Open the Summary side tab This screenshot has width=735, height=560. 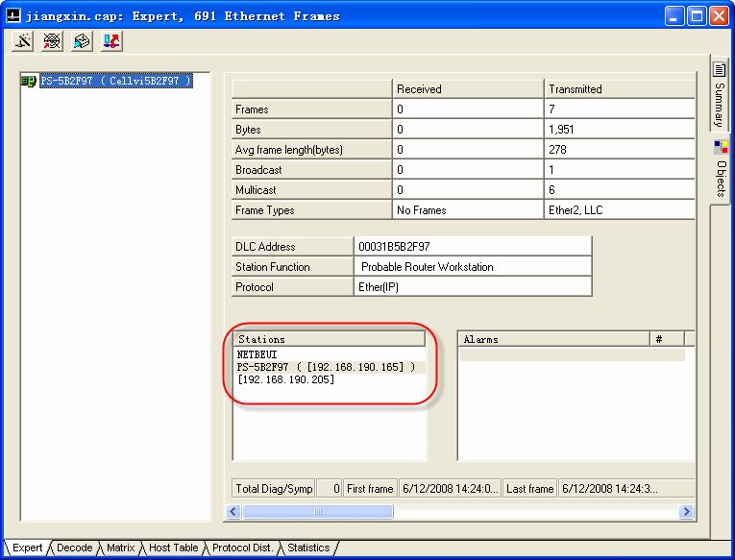pos(719,95)
